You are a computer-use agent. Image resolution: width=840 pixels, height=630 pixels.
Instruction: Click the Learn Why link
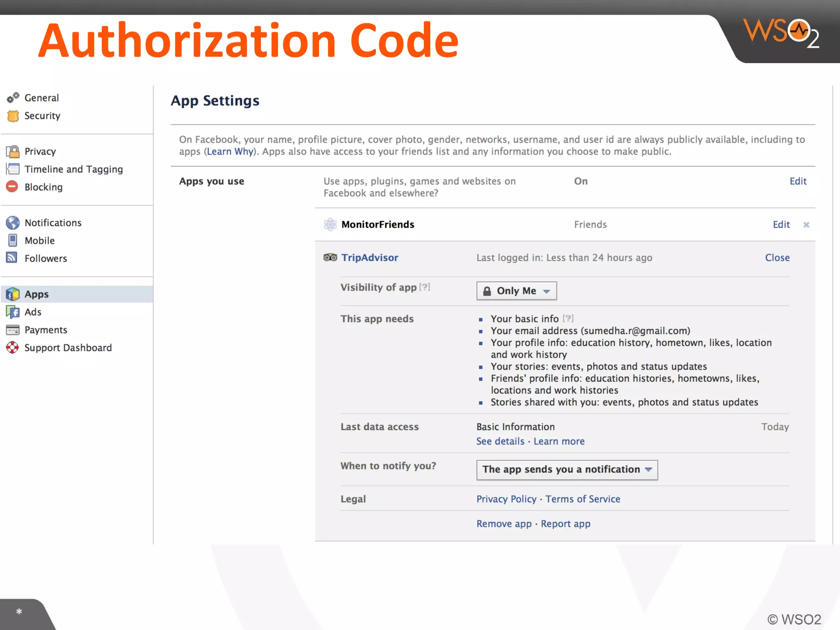pos(230,152)
